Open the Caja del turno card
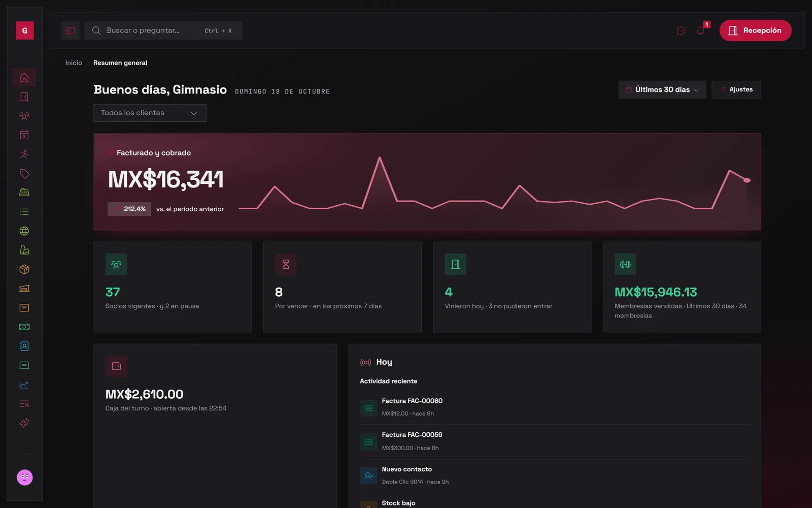812x508 pixels. pos(215,426)
